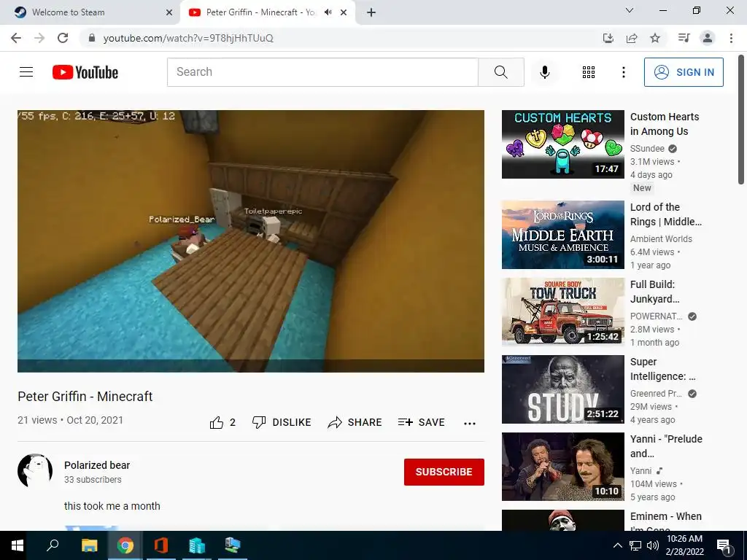Click the Minecraft video player
The height and width of the screenshot is (560, 747).
[251, 241]
